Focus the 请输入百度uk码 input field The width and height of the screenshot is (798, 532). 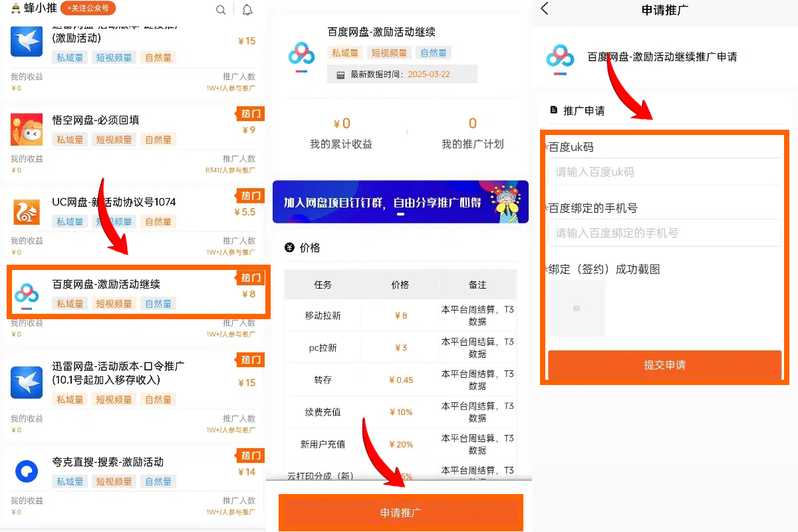664,172
